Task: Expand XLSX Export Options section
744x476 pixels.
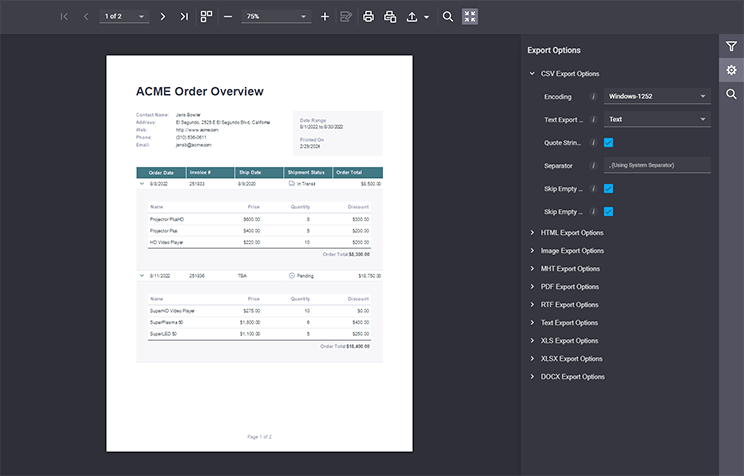Action: point(571,359)
